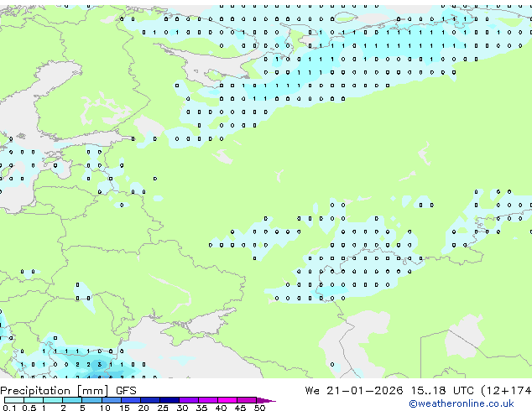Image resolution: width=532 pixels, height=411 pixels.
Task: Click the '30' legend scale label
Action: [x=182, y=408]
